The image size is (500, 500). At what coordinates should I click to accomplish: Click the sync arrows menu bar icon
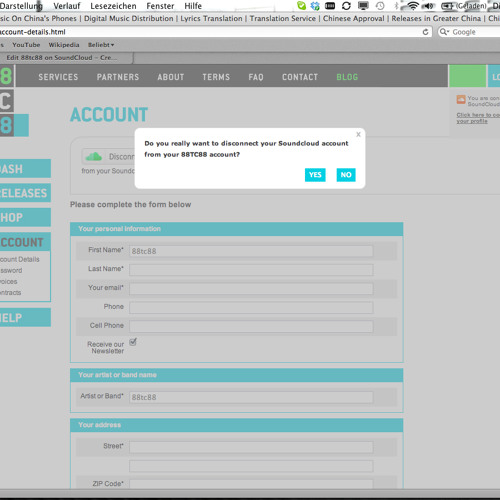[x=346, y=6]
